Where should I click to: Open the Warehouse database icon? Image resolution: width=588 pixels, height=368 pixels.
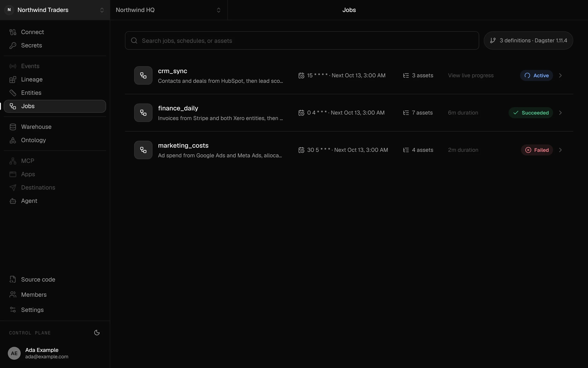point(13,127)
